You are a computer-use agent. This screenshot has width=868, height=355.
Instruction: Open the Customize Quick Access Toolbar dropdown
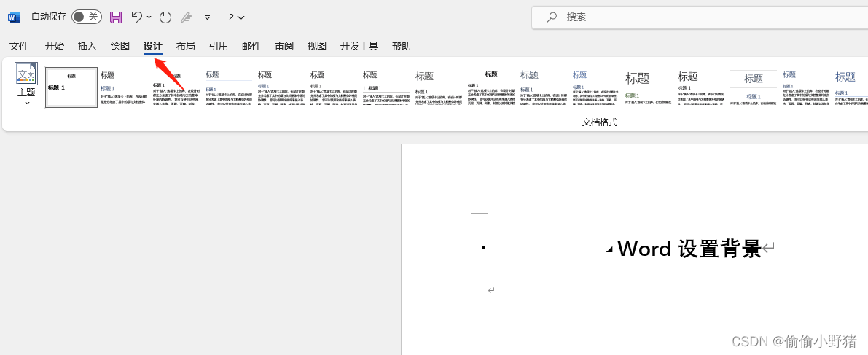click(207, 17)
